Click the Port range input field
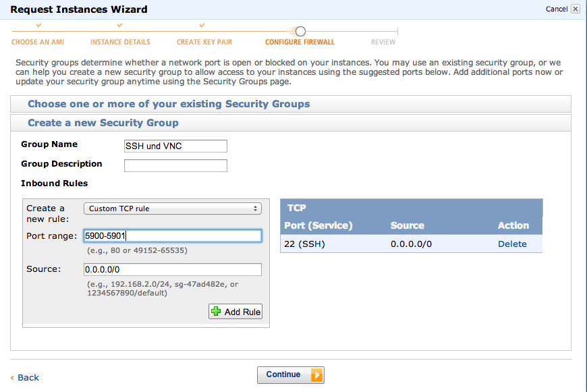587x392 pixels. pos(173,236)
